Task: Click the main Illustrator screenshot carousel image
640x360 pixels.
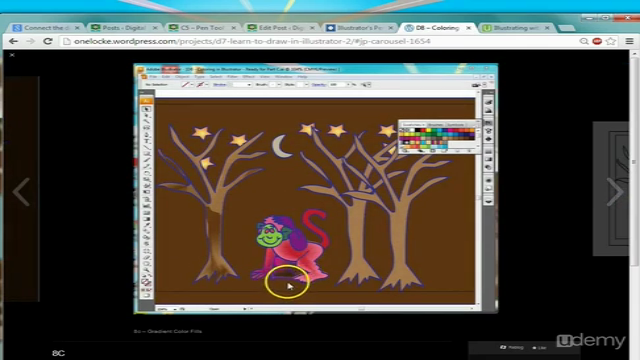Action: [x=316, y=189]
